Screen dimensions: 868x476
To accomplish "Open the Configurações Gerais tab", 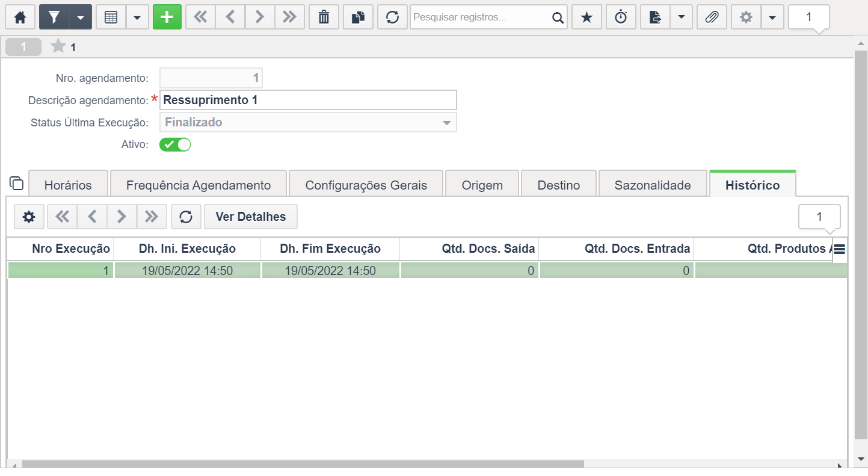I will click(366, 185).
